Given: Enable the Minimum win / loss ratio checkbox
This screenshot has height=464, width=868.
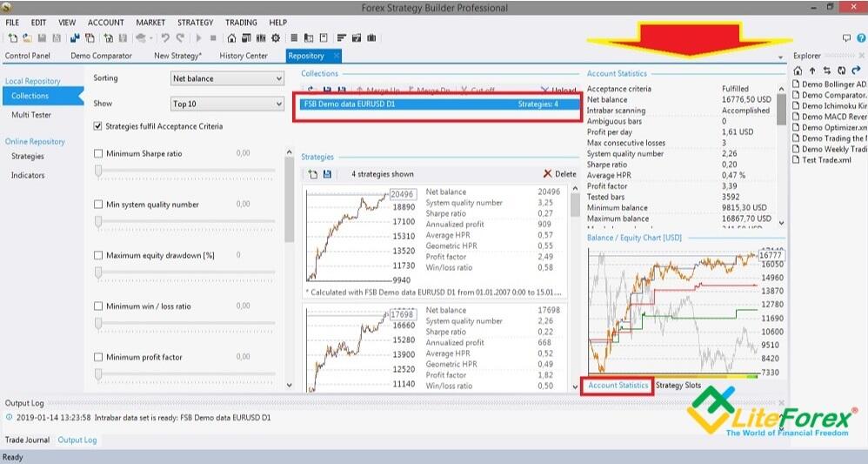Looking at the screenshot, I should [98, 306].
